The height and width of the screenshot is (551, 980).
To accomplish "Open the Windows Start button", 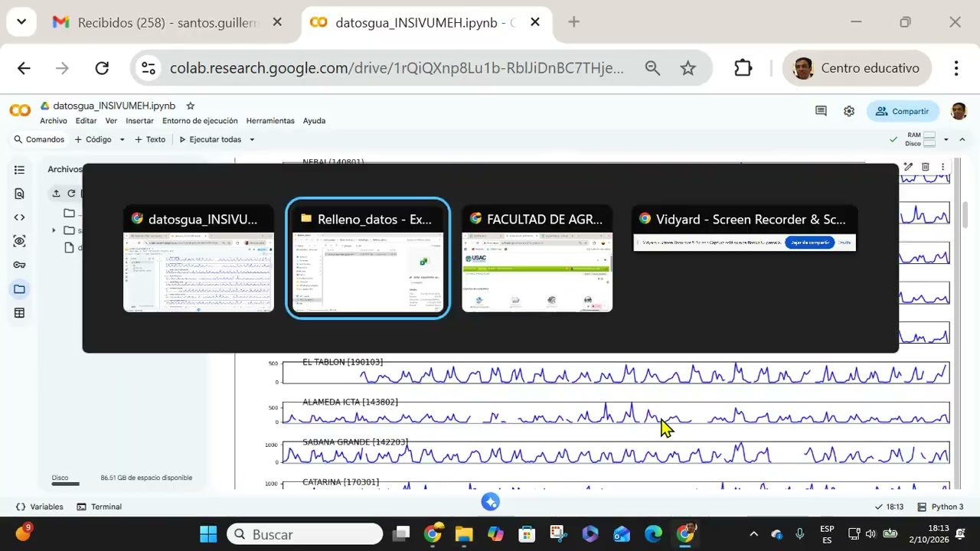I will tap(208, 534).
